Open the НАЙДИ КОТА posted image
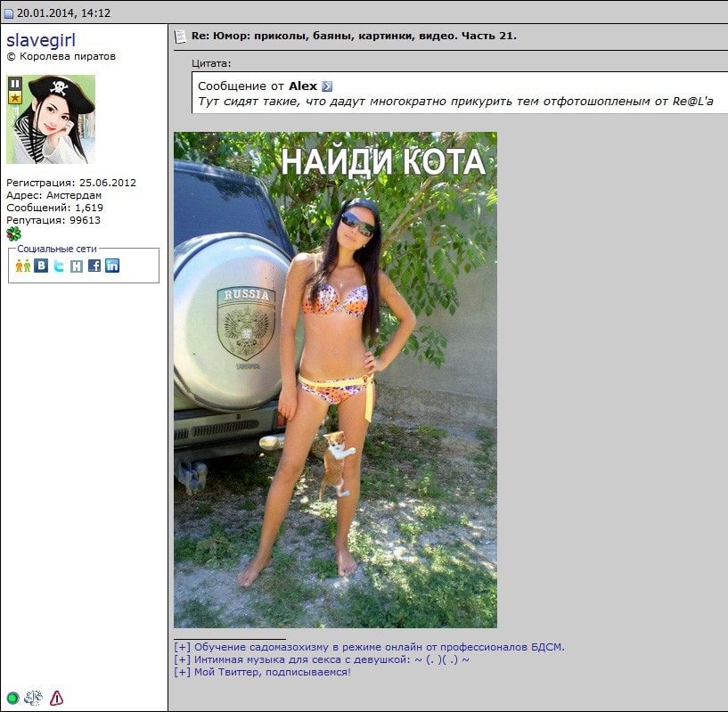The height and width of the screenshot is (712, 728). coord(335,380)
